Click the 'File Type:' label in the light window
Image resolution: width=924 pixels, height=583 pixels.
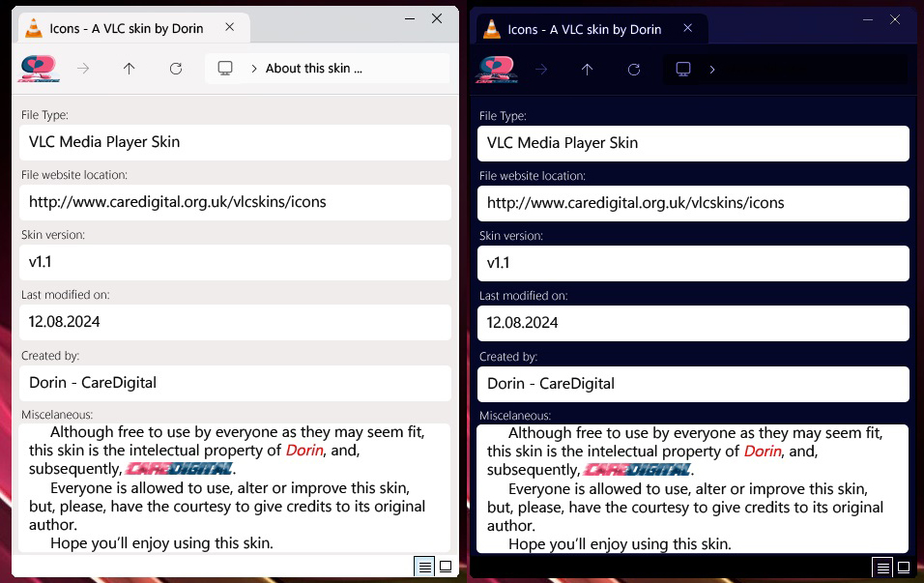coord(44,115)
